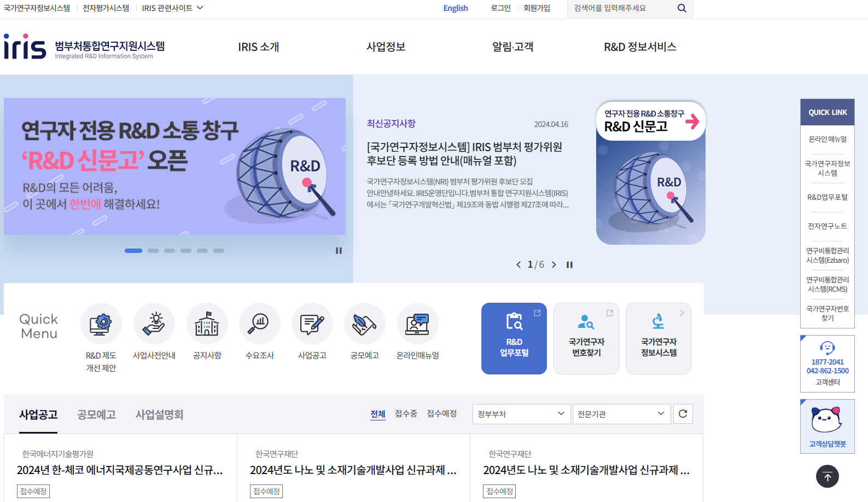The height and width of the screenshot is (502, 868).
Task: Click the R&D 신문고 main banner image
Action: [174, 166]
